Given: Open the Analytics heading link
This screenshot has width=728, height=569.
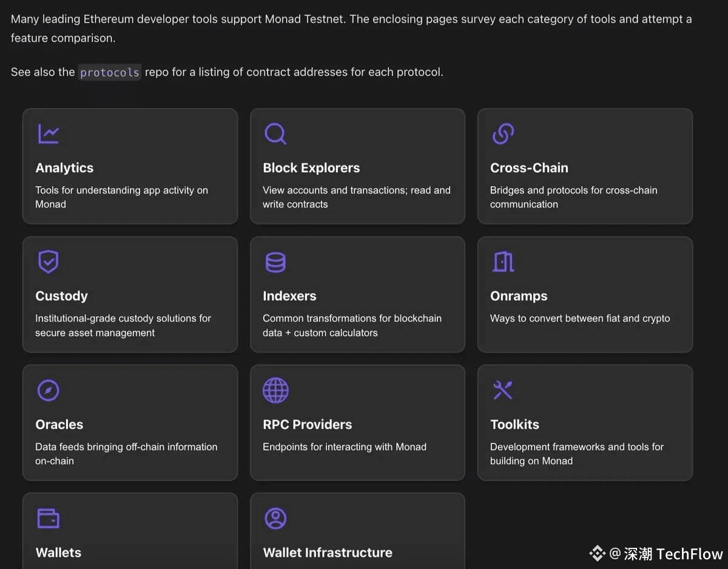Looking at the screenshot, I should click(64, 168).
